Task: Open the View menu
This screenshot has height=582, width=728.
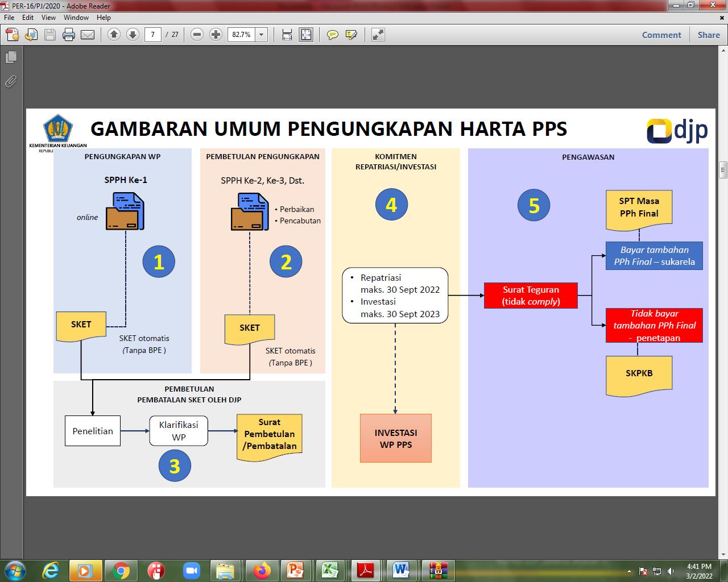Action: [x=48, y=18]
